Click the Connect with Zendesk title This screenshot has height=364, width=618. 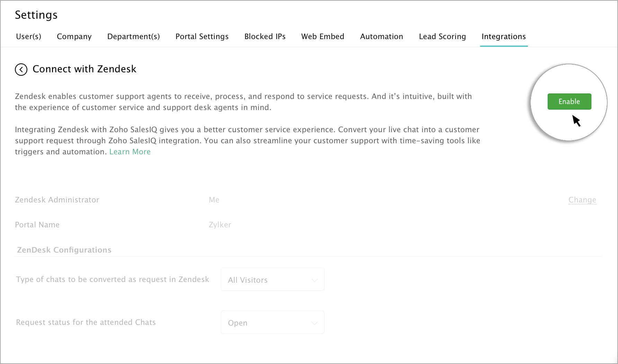pyautogui.click(x=85, y=69)
